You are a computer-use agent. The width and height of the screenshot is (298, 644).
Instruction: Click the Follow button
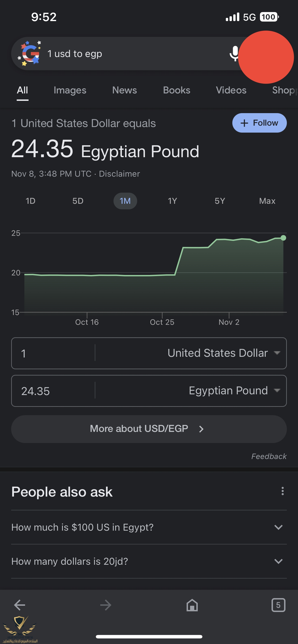pos(259,123)
